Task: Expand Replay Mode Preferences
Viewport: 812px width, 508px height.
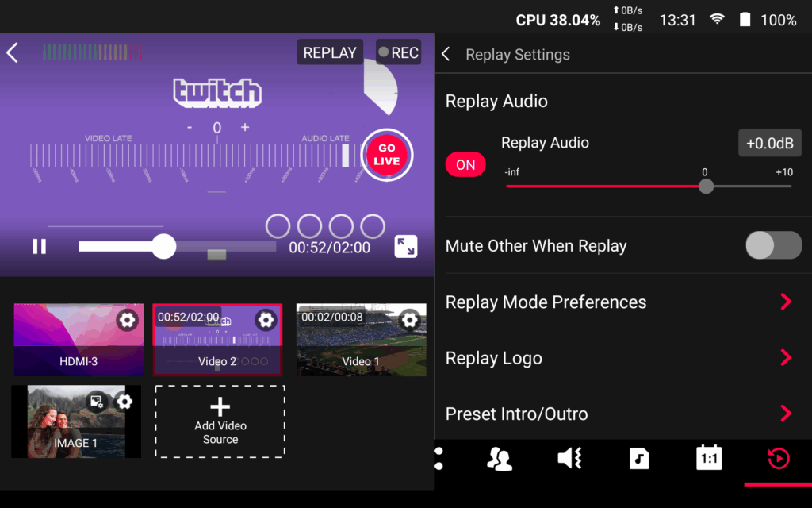Action: [785, 302]
